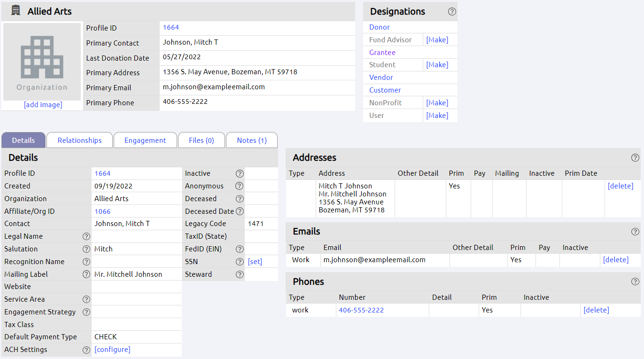The image size is (644, 359).
Task: Click the Designations panel help icon
Action: point(451,11)
